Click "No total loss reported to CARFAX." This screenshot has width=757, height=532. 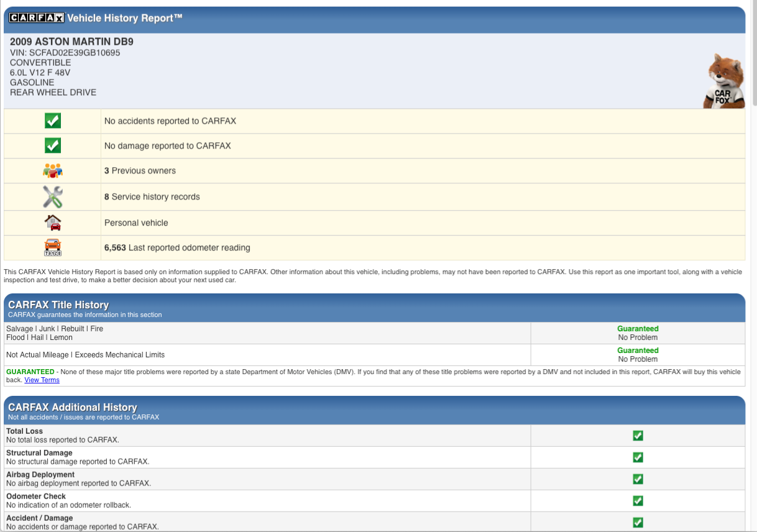pyautogui.click(x=63, y=440)
